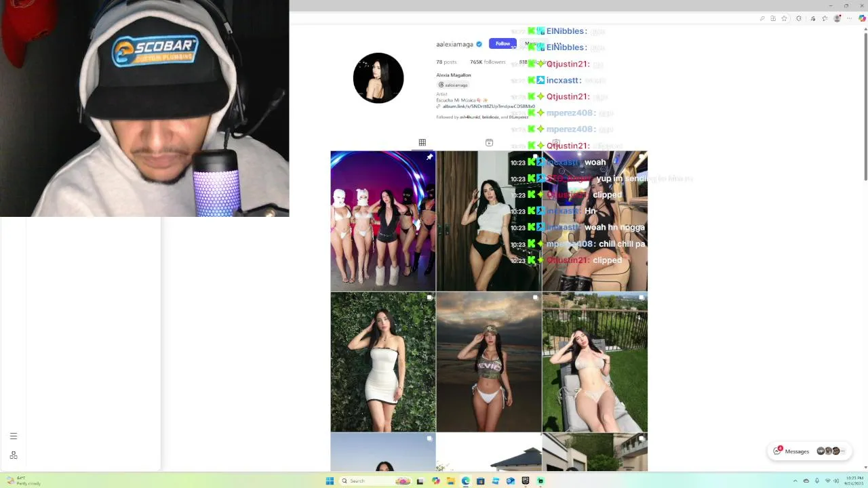Open the beach sunset cap post
Image resolution: width=868 pixels, height=488 pixels.
pyautogui.click(x=489, y=362)
